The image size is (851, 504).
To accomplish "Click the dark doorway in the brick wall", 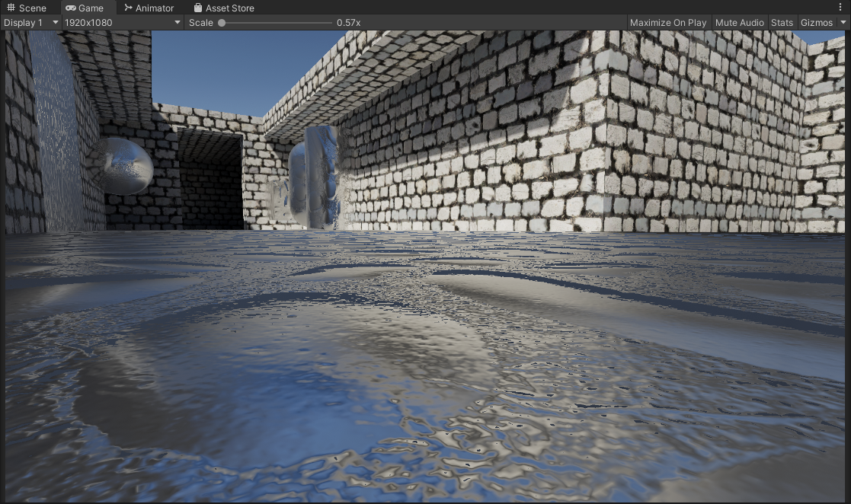I will (x=210, y=180).
